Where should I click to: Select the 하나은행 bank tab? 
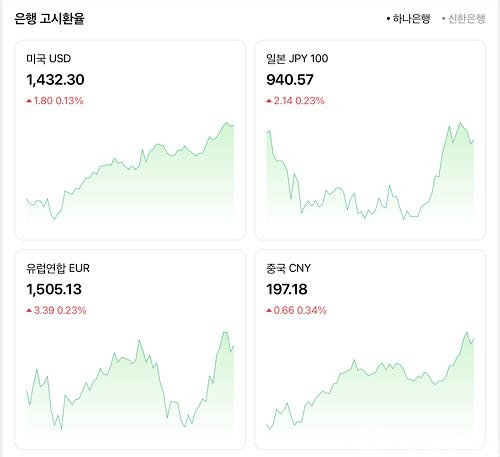[x=408, y=19]
